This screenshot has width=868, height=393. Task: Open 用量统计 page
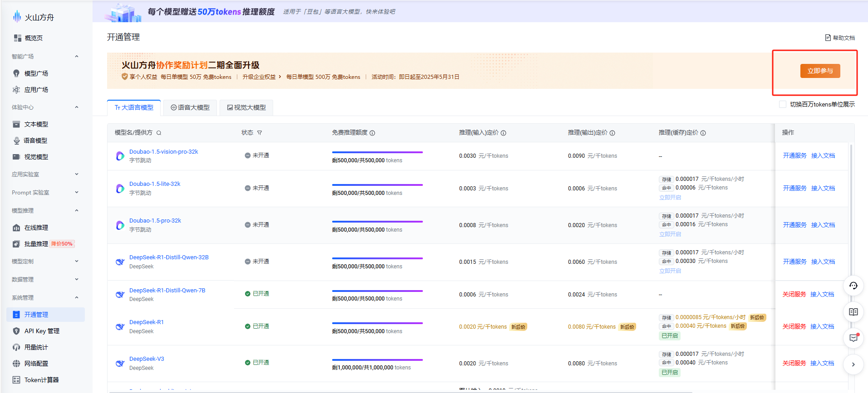click(36, 347)
